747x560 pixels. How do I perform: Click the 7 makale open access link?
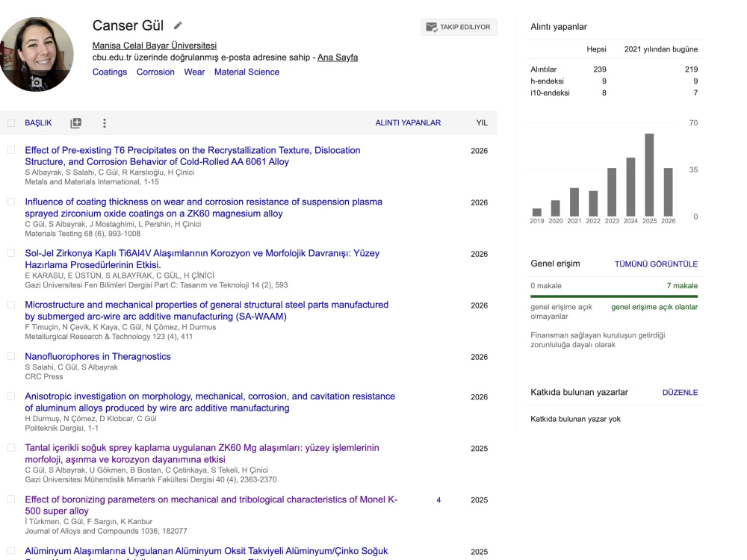click(x=682, y=286)
